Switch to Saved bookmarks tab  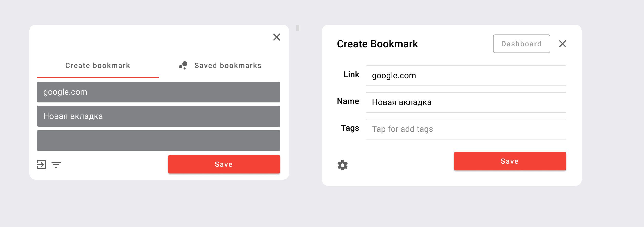(221, 66)
